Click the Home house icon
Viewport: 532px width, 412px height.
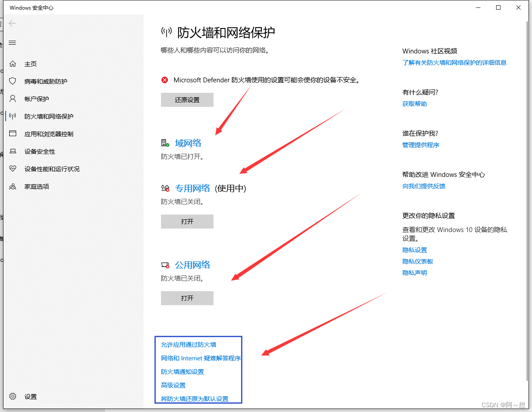pos(13,64)
